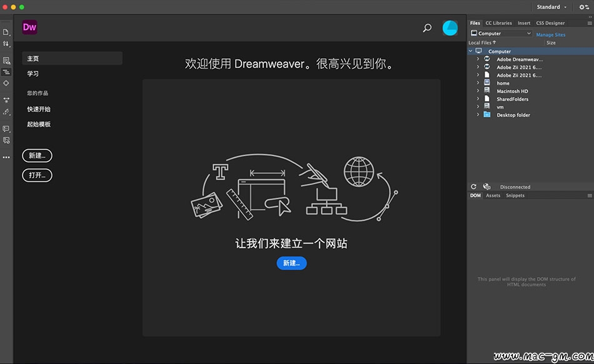The image size is (594, 364).
Task: Click the sync settings gear icon
Action: coord(584,7)
